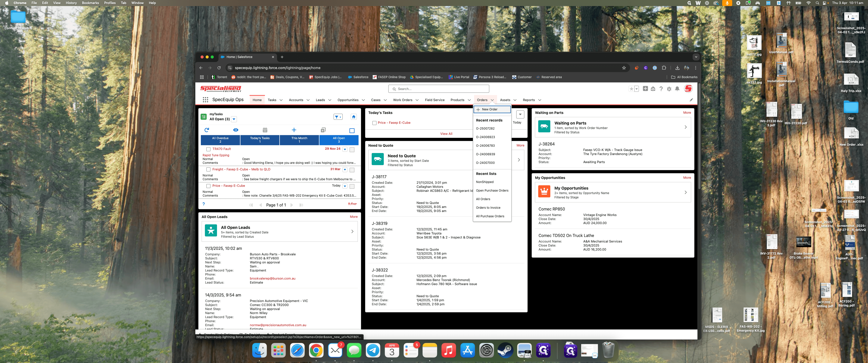The height and width of the screenshot is (363, 868).
Task: Add a new task with plus icon
Action: coord(294,130)
